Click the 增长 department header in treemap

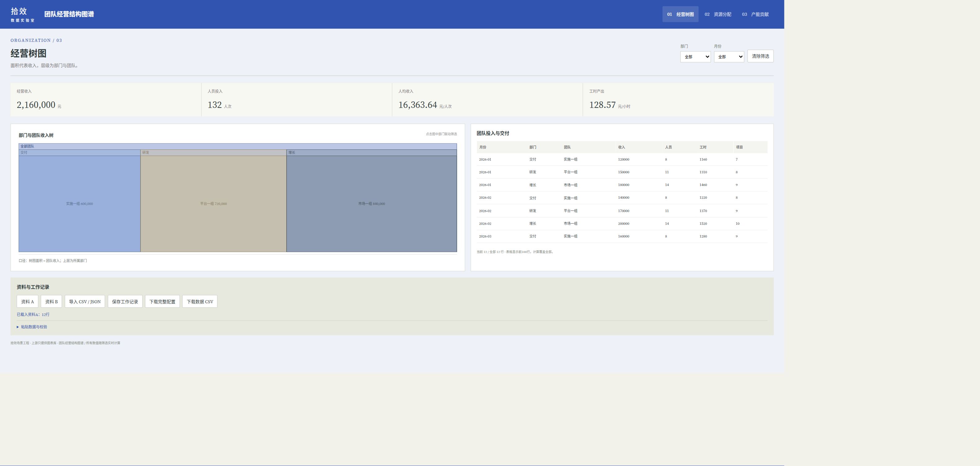372,153
